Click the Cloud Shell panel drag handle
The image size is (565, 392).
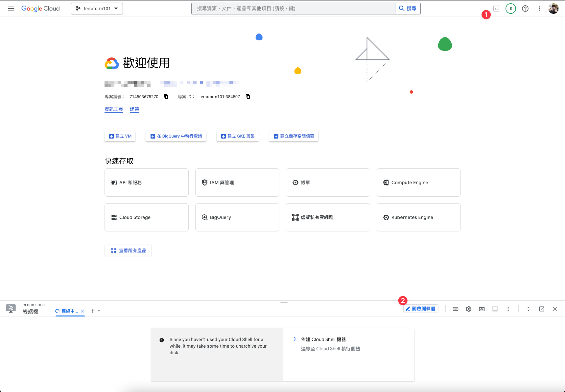coord(284,302)
